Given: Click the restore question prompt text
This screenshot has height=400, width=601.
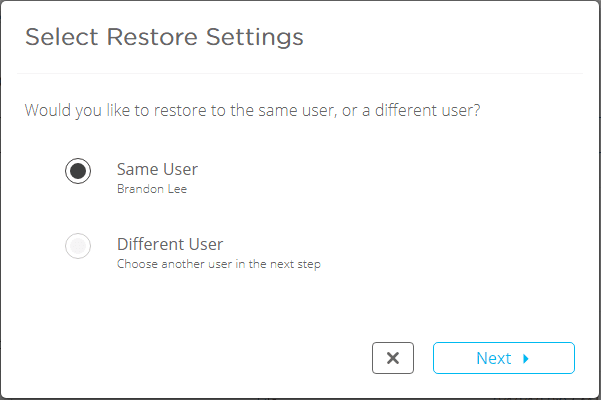Looking at the screenshot, I should tap(252, 109).
